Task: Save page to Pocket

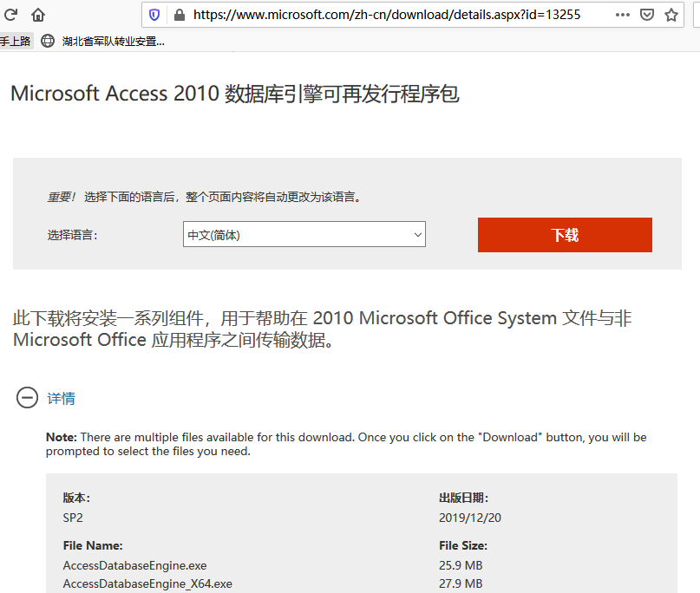Action: coord(647,15)
